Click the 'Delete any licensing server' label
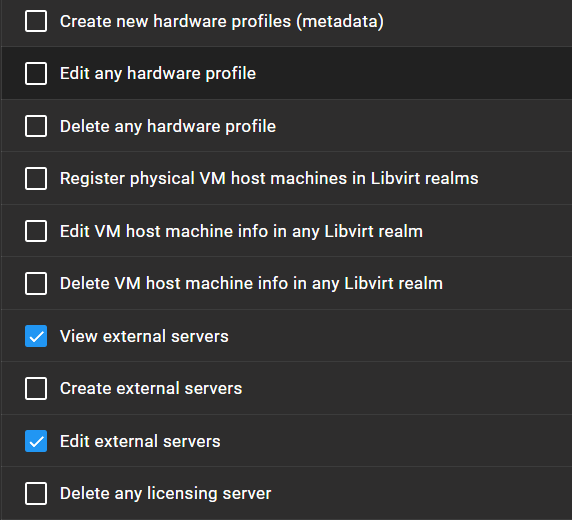This screenshot has height=520, width=572. click(x=166, y=493)
